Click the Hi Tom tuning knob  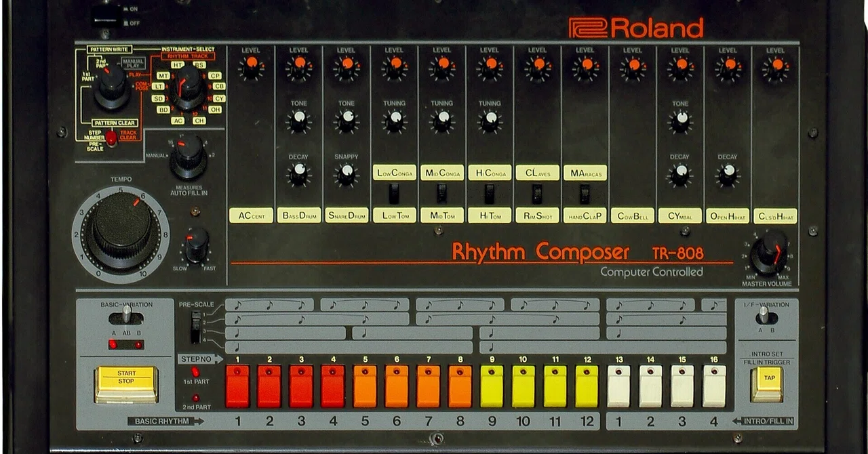pyautogui.click(x=490, y=121)
